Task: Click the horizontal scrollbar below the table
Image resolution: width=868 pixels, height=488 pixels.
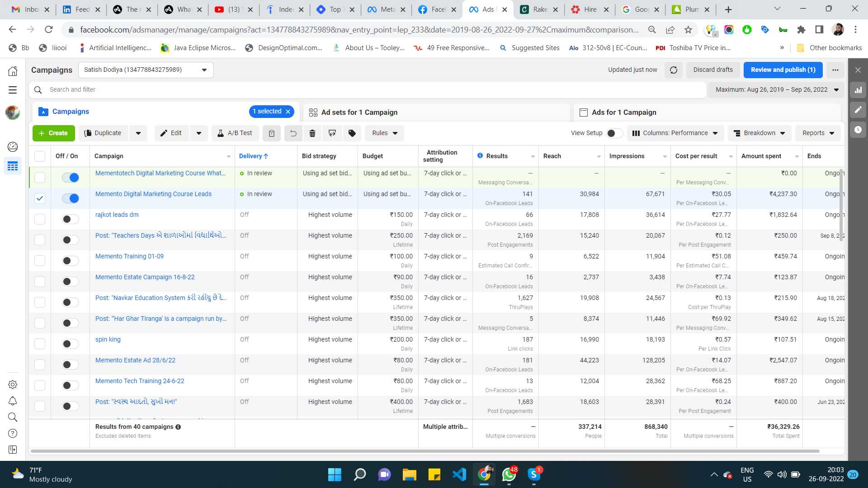Action: point(425,451)
